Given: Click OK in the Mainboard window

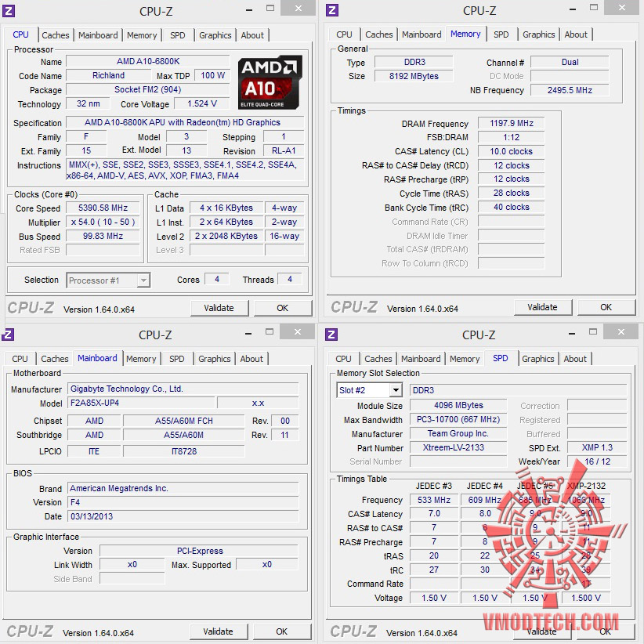Looking at the screenshot, I should pyautogui.click(x=282, y=631).
